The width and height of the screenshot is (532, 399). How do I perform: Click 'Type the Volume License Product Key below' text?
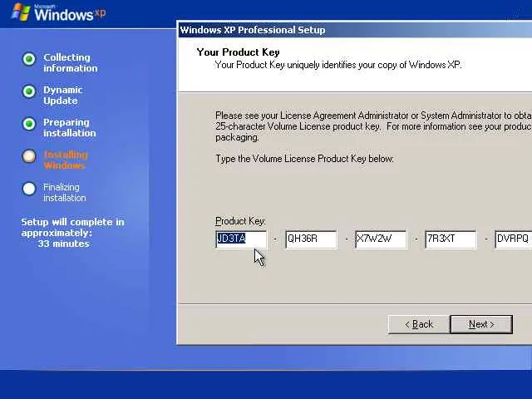305,159
